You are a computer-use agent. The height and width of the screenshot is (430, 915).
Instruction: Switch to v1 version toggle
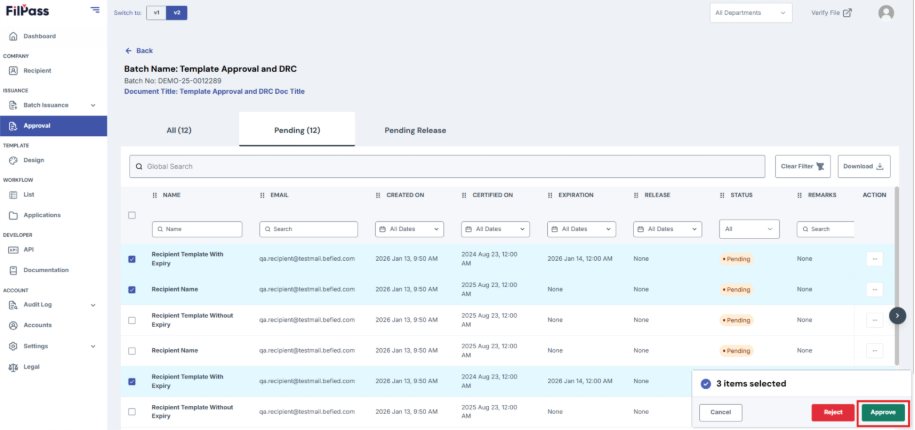coord(156,12)
